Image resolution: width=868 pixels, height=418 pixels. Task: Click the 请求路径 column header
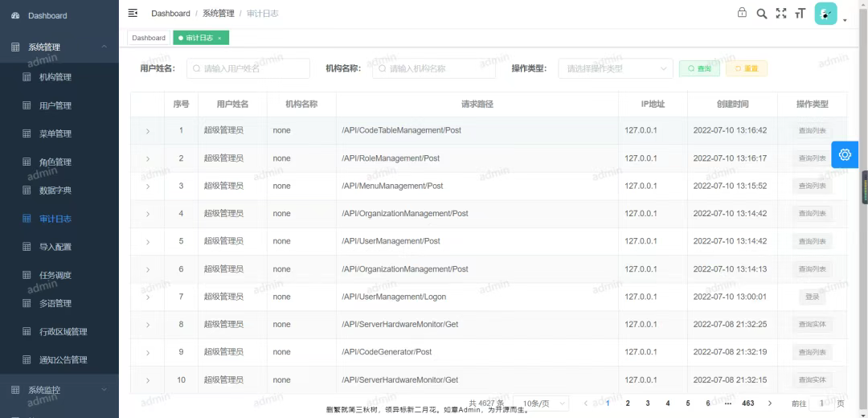click(x=477, y=104)
